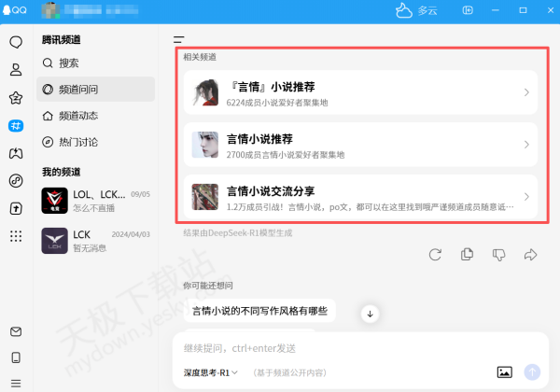This screenshot has height=392, width=560.
Task: Open the QQ Space star icon
Action: point(16,97)
